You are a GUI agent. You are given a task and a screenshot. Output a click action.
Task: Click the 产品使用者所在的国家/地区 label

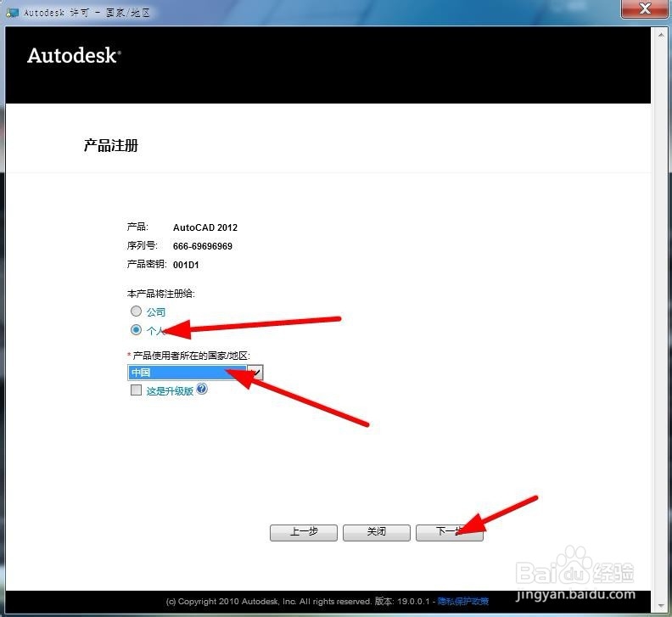coord(191,356)
